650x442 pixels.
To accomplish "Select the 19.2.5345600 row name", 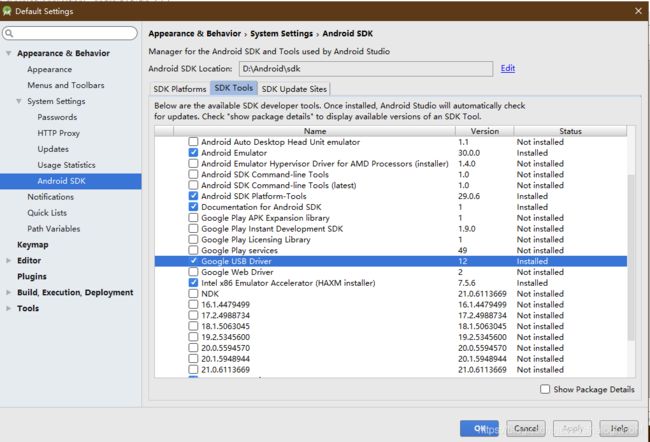I will click(x=226, y=337).
